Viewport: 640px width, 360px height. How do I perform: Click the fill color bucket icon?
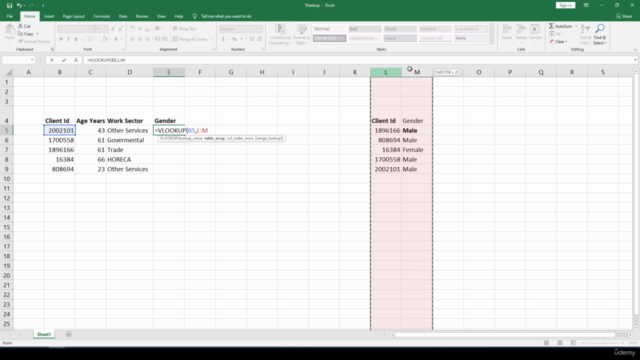[x=104, y=39]
